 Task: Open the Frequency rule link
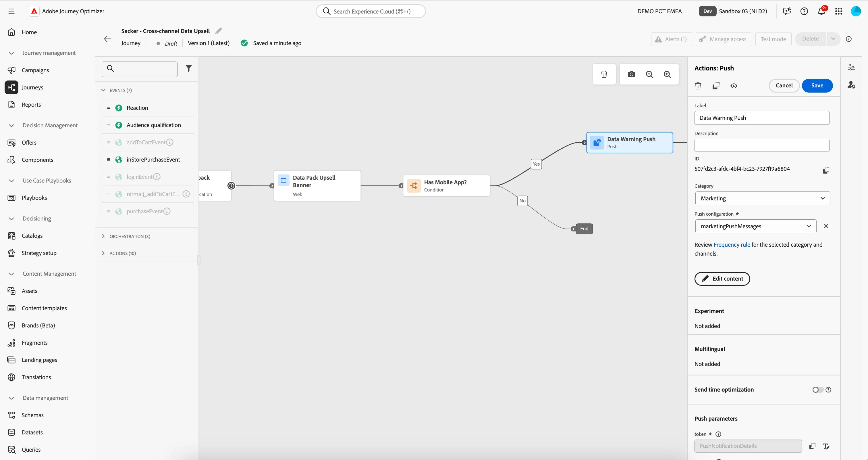[x=732, y=245]
